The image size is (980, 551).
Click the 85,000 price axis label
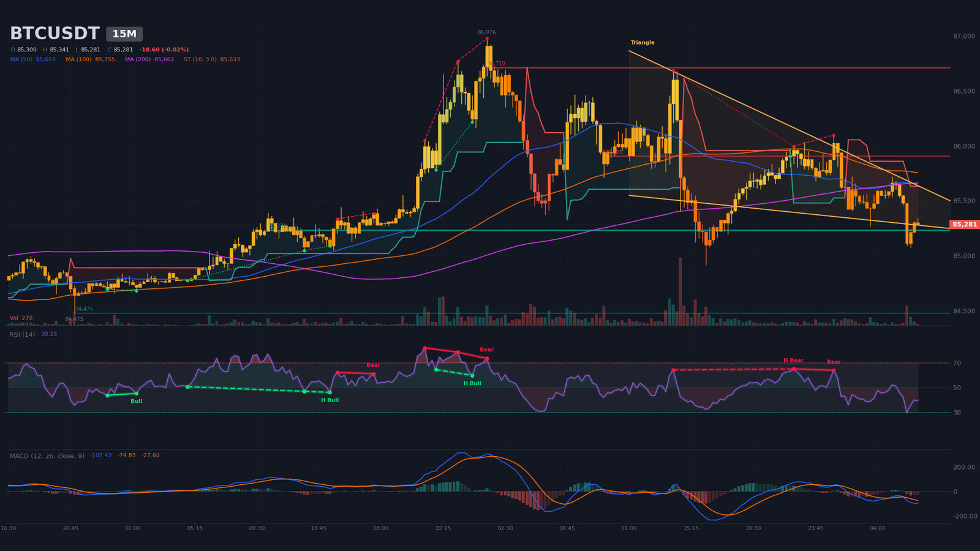pos(964,256)
